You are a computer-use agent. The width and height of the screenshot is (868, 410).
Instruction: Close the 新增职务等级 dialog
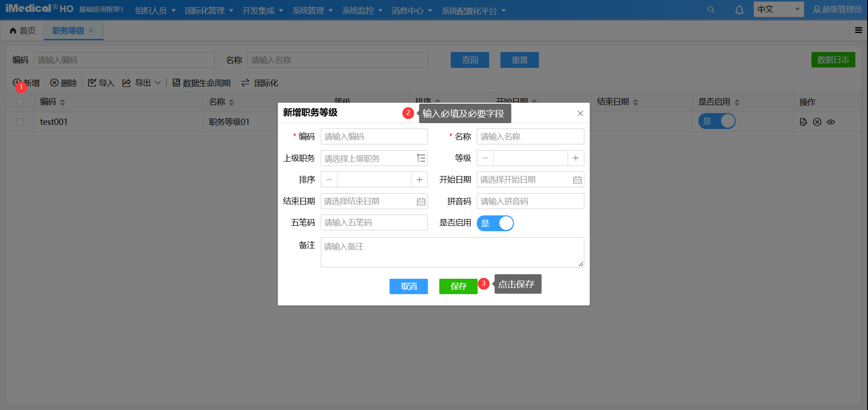pos(580,113)
